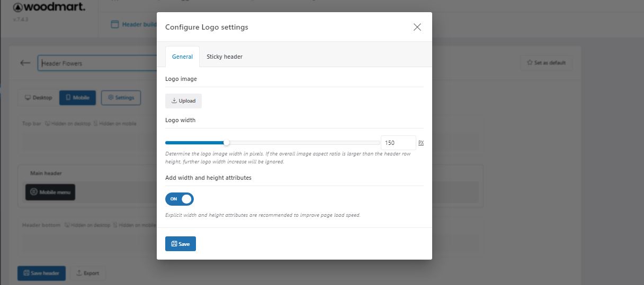
Task: Edit the Header Flowers name field
Action: tap(97, 63)
